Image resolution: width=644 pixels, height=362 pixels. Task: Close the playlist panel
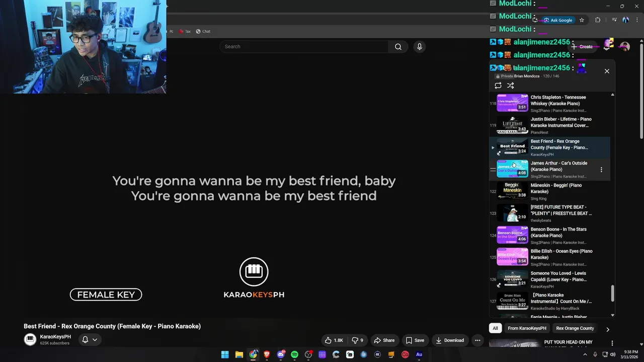(x=607, y=71)
